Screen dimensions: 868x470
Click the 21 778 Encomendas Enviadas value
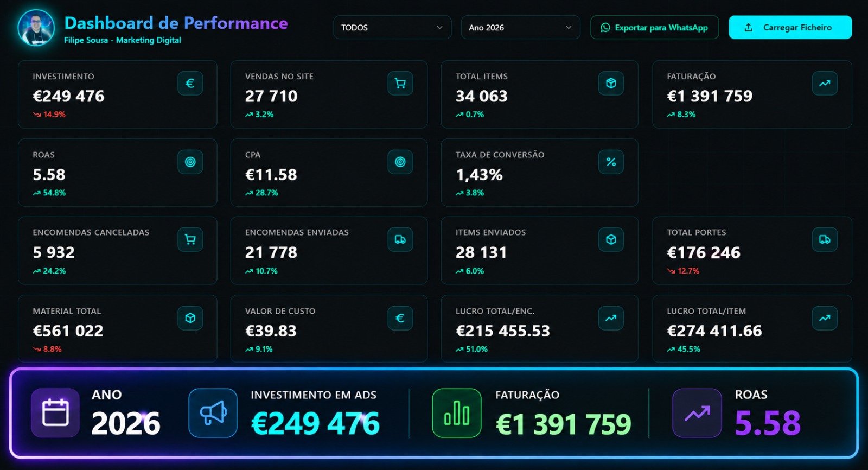(x=271, y=252)
